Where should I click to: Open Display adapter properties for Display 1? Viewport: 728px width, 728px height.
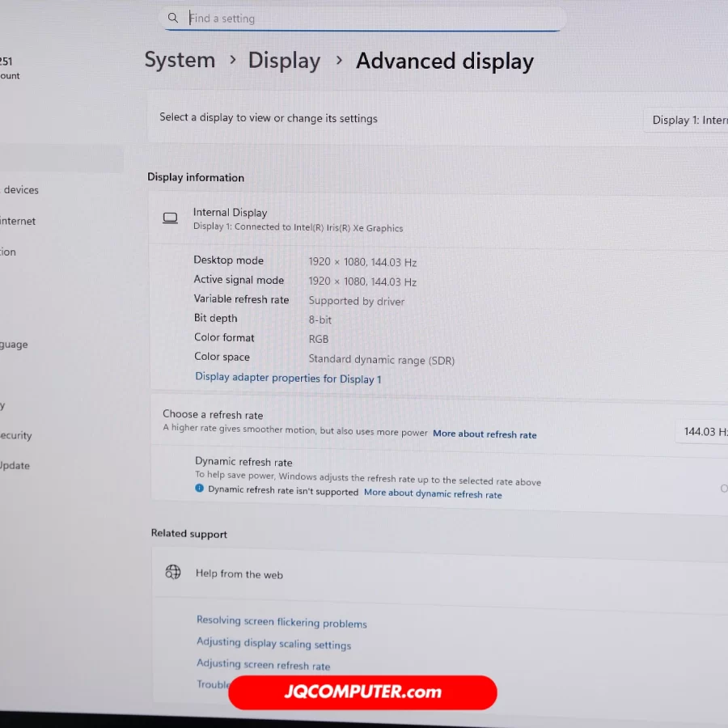tap(288, 378)
